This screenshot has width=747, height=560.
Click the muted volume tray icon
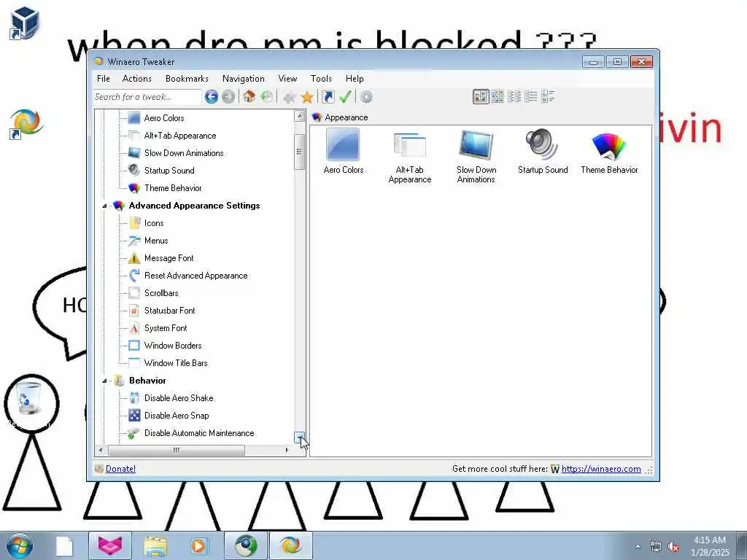[x=673, y=547]
